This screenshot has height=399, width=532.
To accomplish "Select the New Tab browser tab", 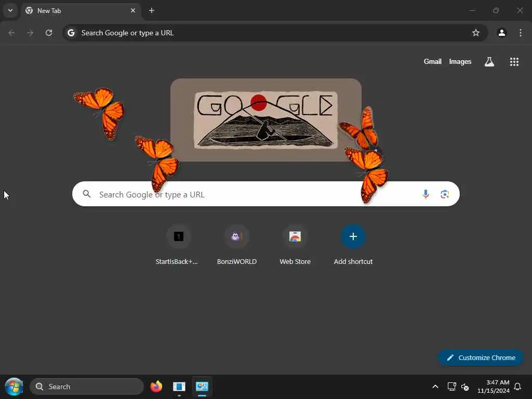I will click(x=81, y=11).
